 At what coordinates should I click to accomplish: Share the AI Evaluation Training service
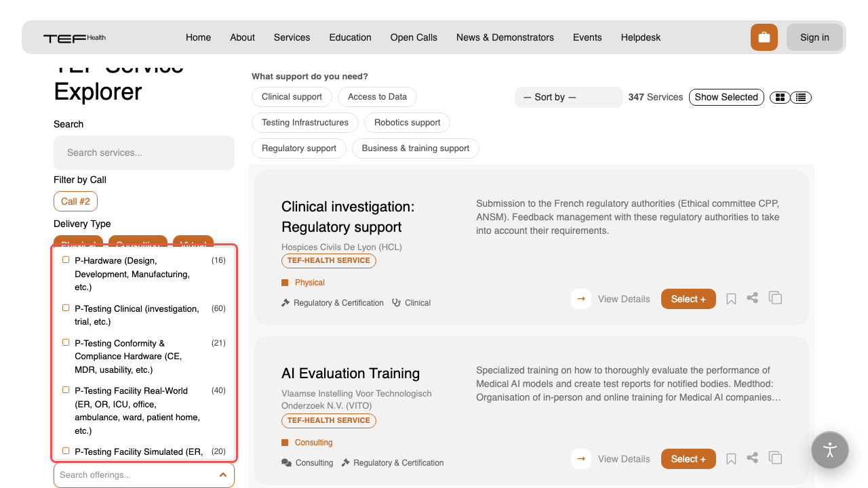tap(752, 457)
